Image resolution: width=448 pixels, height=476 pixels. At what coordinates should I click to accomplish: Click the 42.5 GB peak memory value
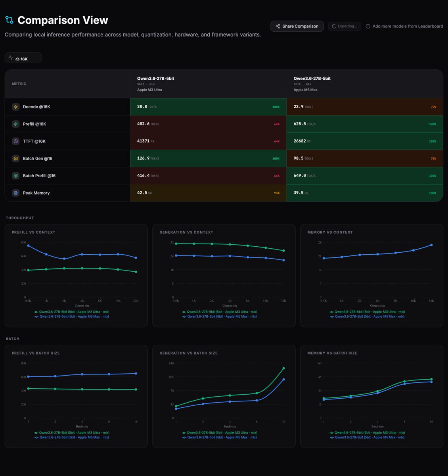(144, 193)
